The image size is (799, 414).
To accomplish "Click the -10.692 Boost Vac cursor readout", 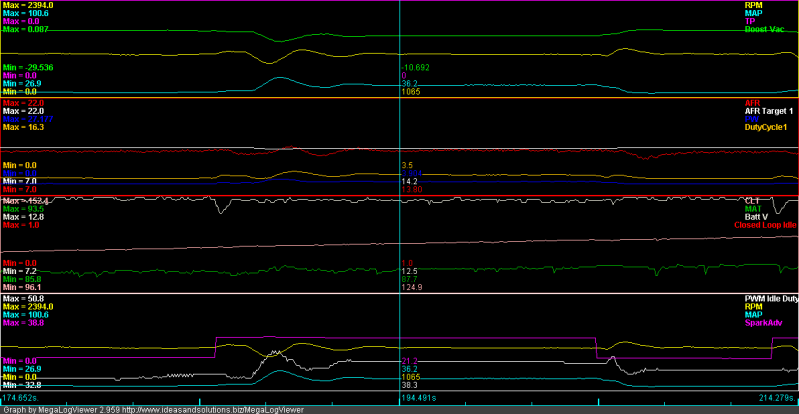I will point(415,67).
